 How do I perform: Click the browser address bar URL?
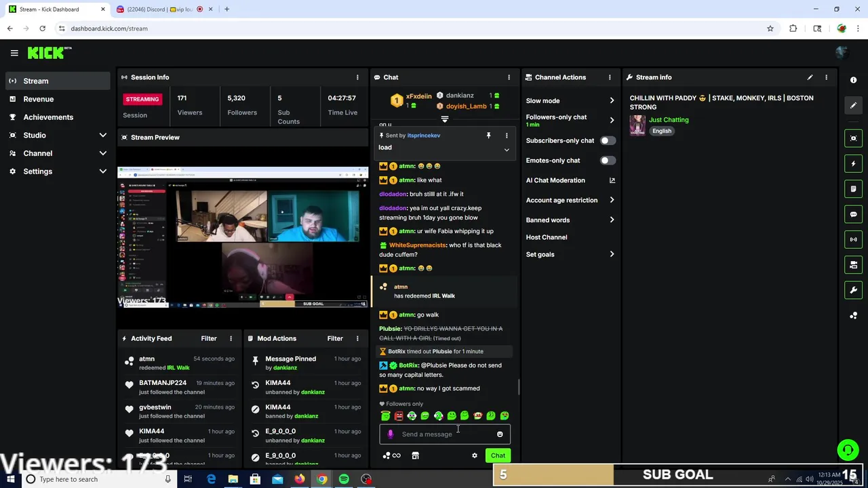point(109,28)
